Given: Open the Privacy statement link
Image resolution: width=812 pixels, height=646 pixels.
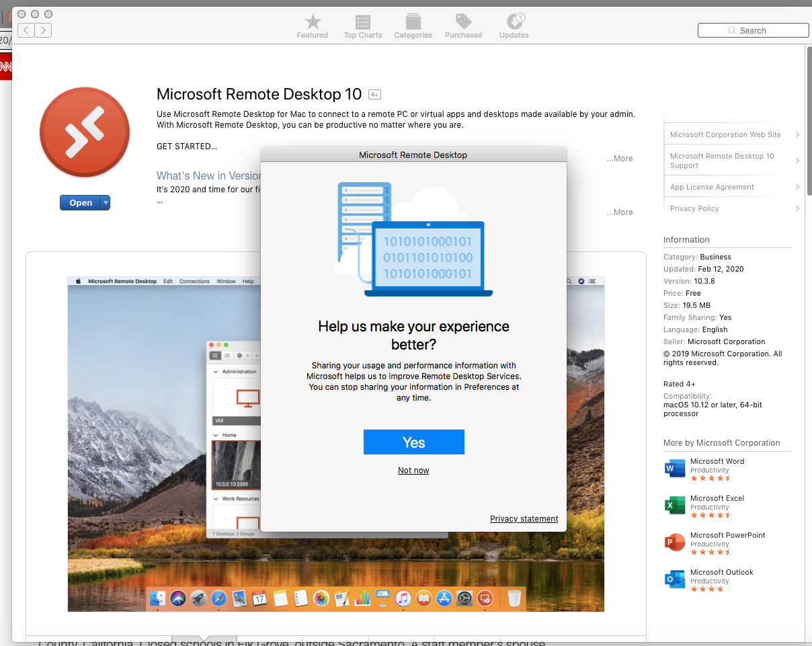Looking at the screenshot, I should click(524, 519).
